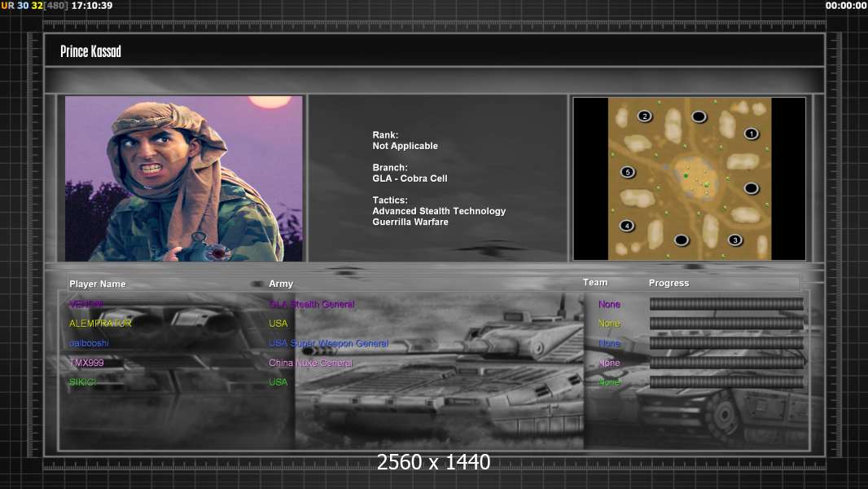Click start position marker 5 on minimap

[x=628, y=172]
